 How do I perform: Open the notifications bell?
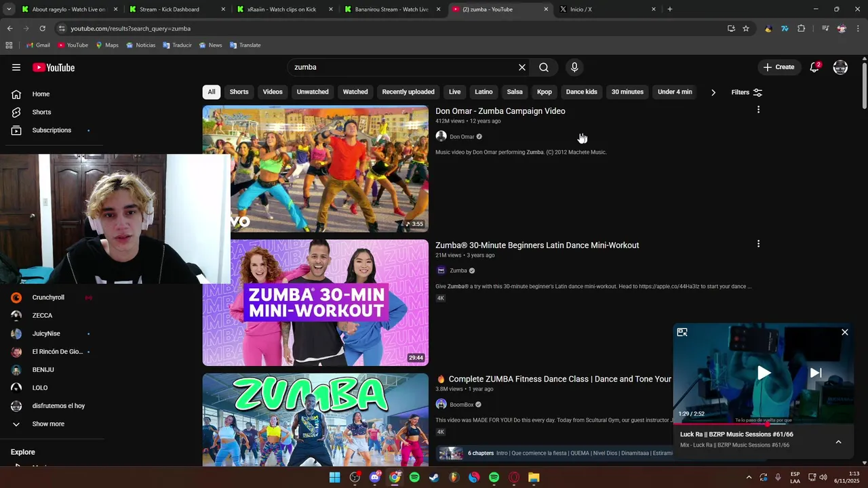click(x=814, y=67)
